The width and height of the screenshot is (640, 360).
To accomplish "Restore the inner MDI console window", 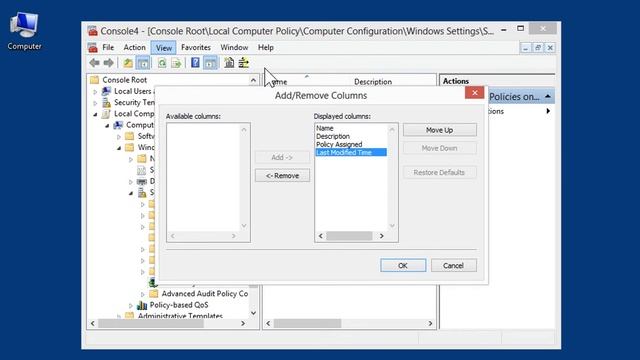I will point(538,48).
